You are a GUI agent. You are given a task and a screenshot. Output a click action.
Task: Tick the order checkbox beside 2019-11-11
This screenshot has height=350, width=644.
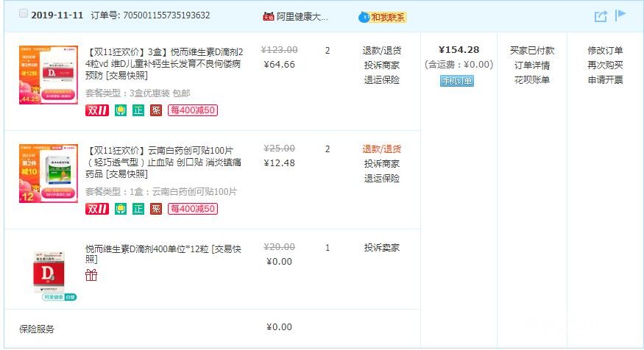click(24, 14)
